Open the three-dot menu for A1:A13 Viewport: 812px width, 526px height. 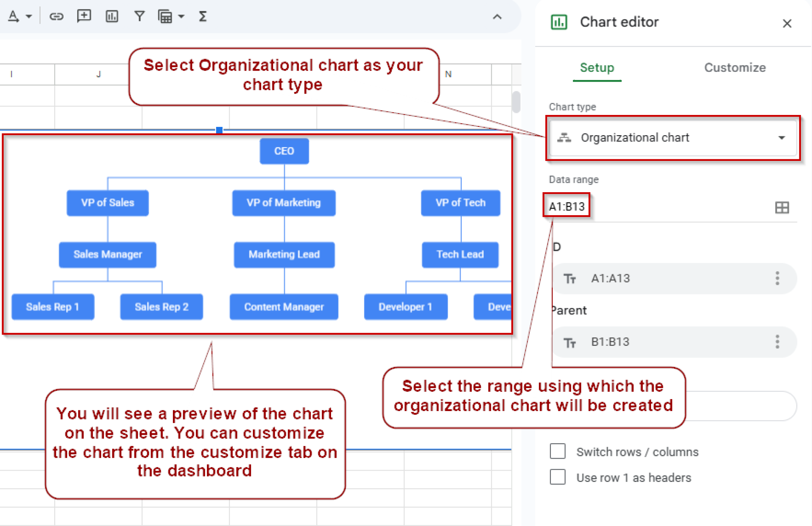click(777, 278)
